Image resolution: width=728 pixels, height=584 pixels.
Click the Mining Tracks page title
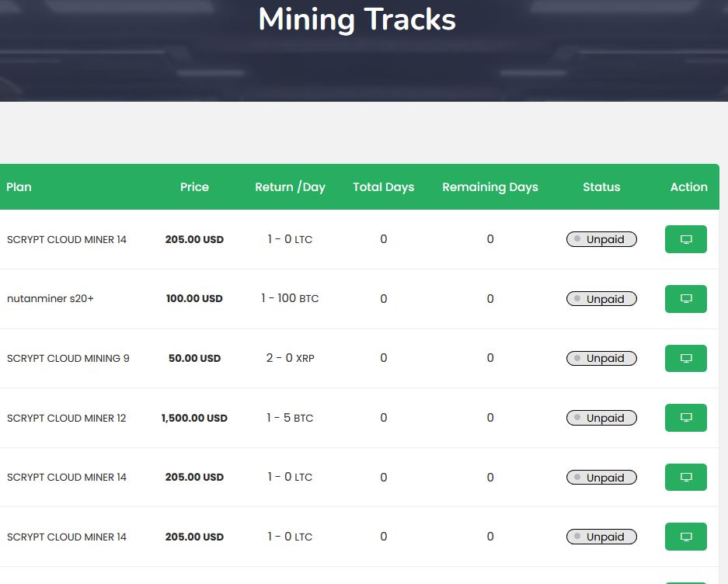[x=357, y=20]
